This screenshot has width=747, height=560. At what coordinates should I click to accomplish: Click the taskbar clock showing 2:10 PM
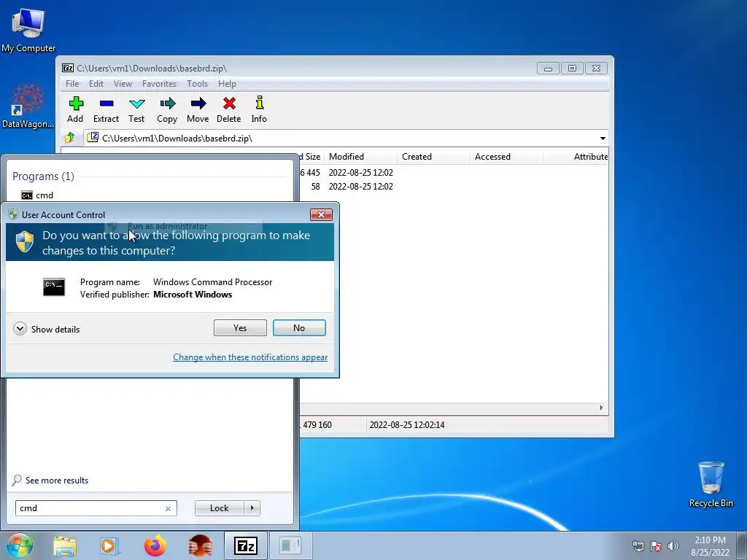pos(710,546)
